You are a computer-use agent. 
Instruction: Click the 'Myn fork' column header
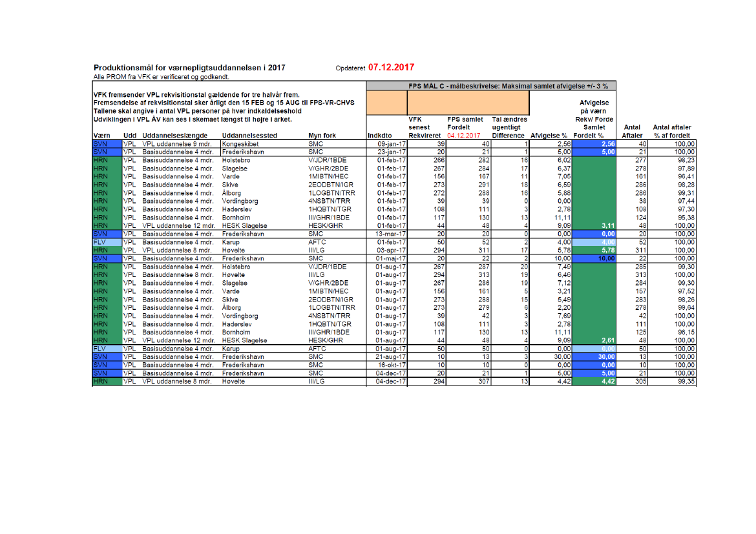[322, 136]
